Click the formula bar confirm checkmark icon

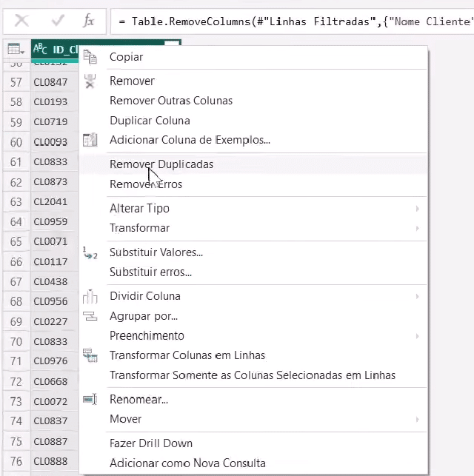[58, 21]
